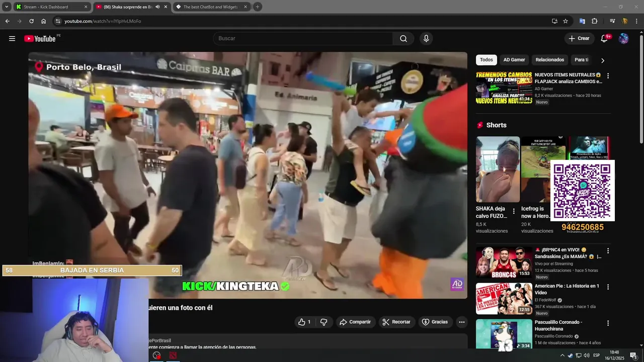Click the Compartir button

coord(356,322)
